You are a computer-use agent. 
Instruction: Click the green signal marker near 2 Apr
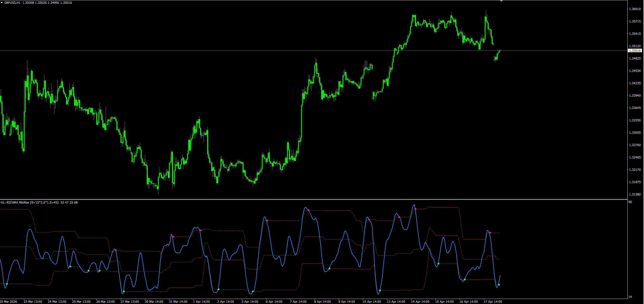pyautogui.click(x=219, y=289)
